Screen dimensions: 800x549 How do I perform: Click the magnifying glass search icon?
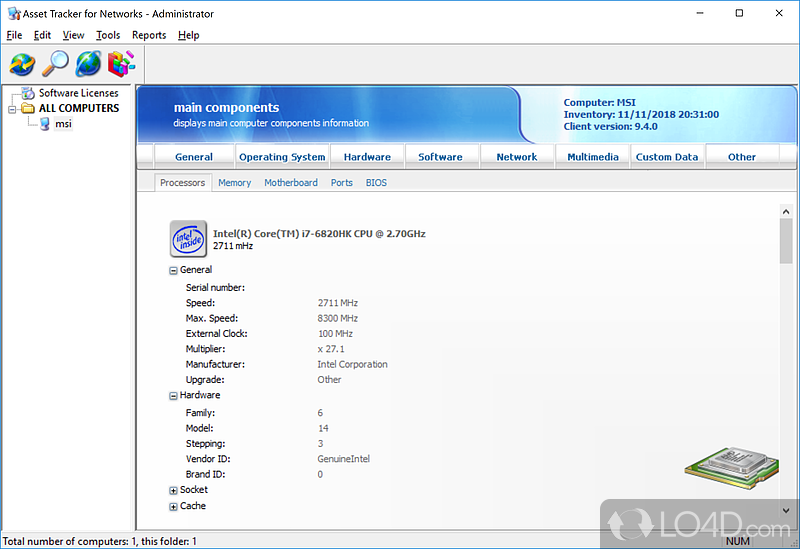click(x=54, y=64)
